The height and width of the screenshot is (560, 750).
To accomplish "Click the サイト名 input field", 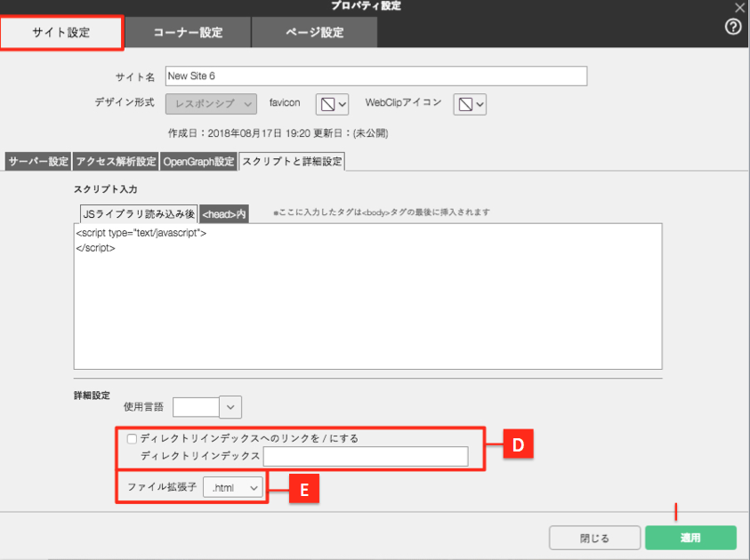I will click(376, 76).
